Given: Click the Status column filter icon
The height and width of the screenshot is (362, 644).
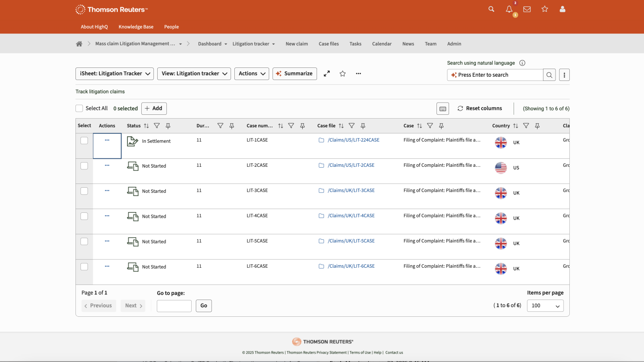Looking at the screenshot, I should (x=157, y=126).
